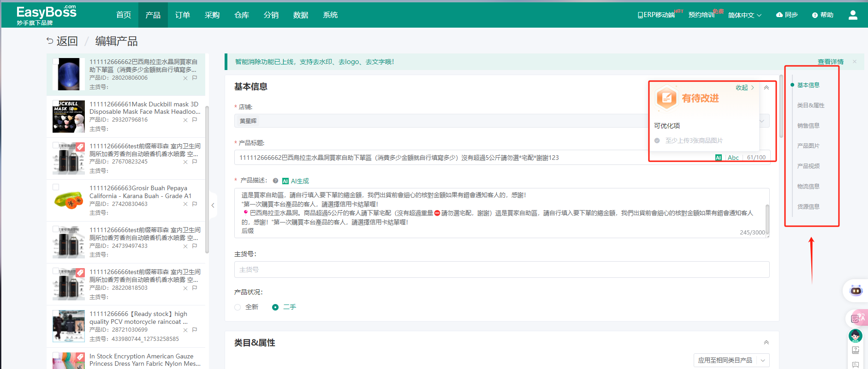Tick checkbox of Duckbill mask product
This screenshot has height=369, width=868.
(x=56, y=103)
